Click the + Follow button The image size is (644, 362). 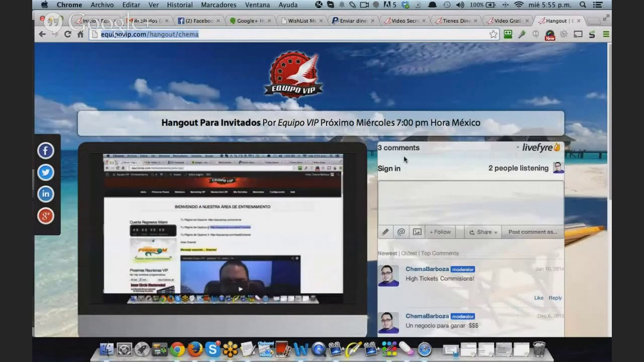(440, 232)
